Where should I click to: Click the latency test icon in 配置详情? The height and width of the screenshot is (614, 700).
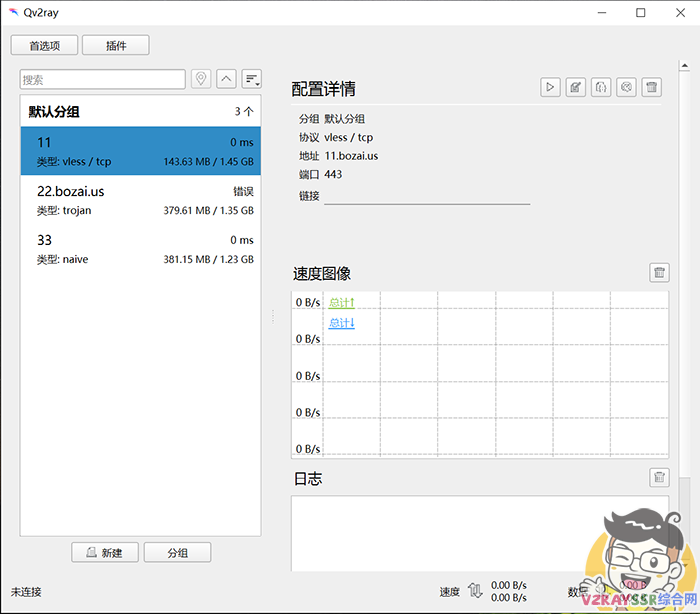[626, 88]
